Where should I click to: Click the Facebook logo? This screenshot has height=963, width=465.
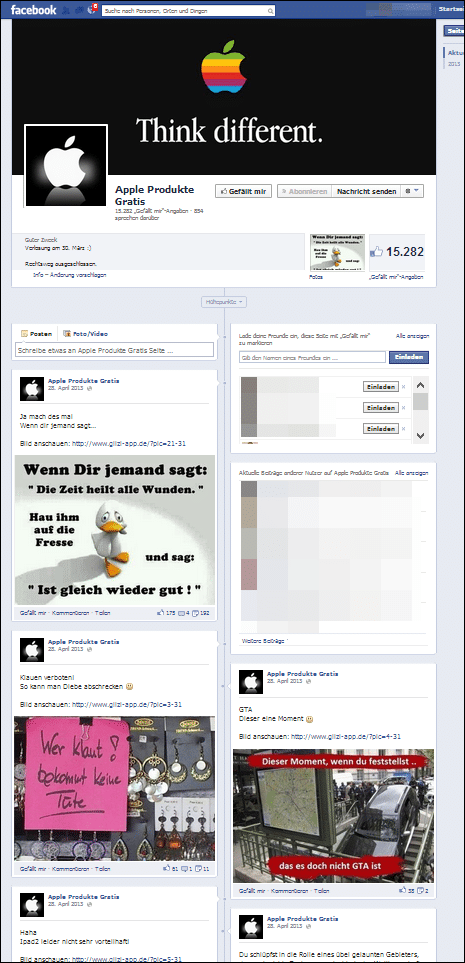click(x=33, y=10)
